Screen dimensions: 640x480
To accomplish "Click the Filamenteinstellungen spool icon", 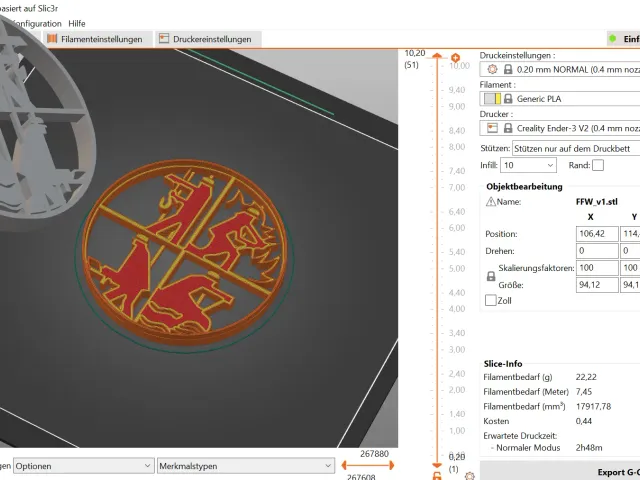I will pos(52,39).
